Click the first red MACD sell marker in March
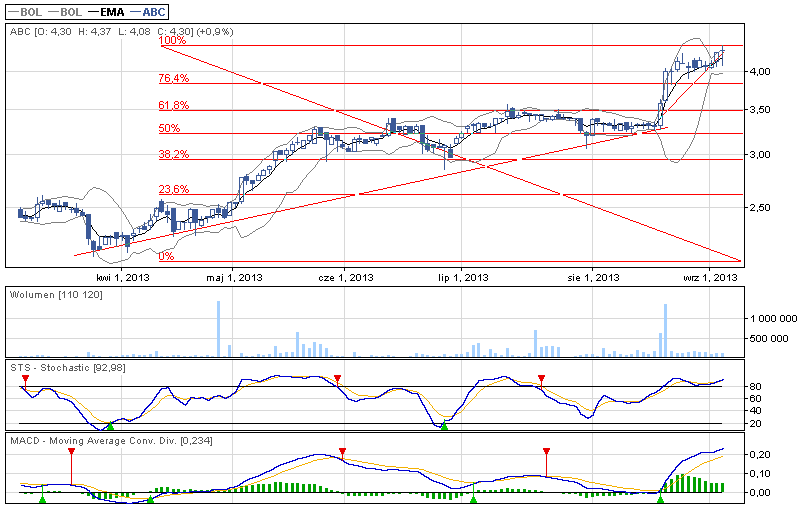800x505 pixels. coord(71,451)
